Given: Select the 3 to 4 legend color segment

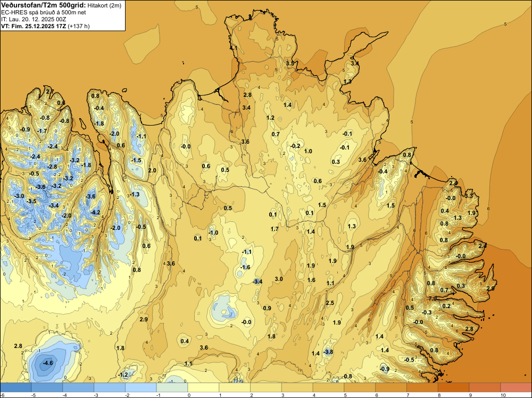Looking at the screenshot, I should [x=297, y=387].
